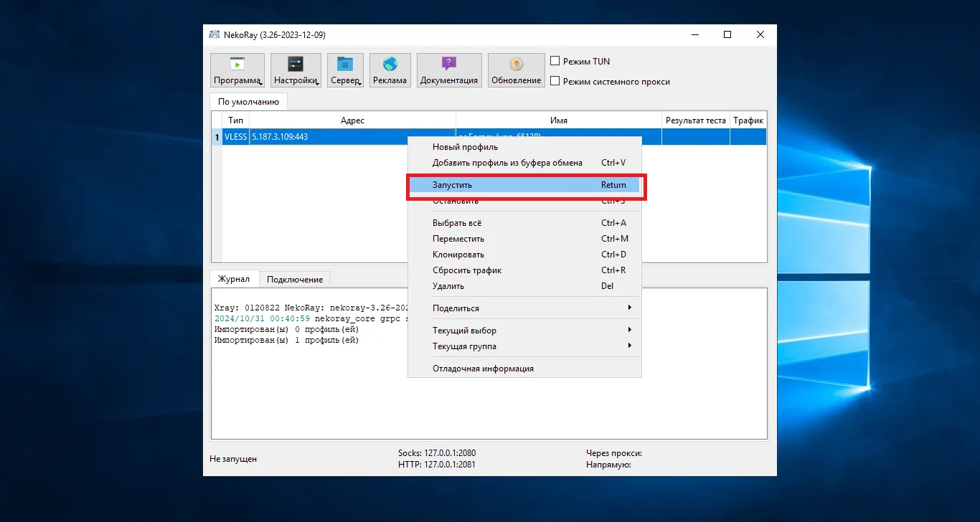Click the 2024/10/31 00:40:59 log timestamp
Screen dimensions: 980x522
point(262,318)
